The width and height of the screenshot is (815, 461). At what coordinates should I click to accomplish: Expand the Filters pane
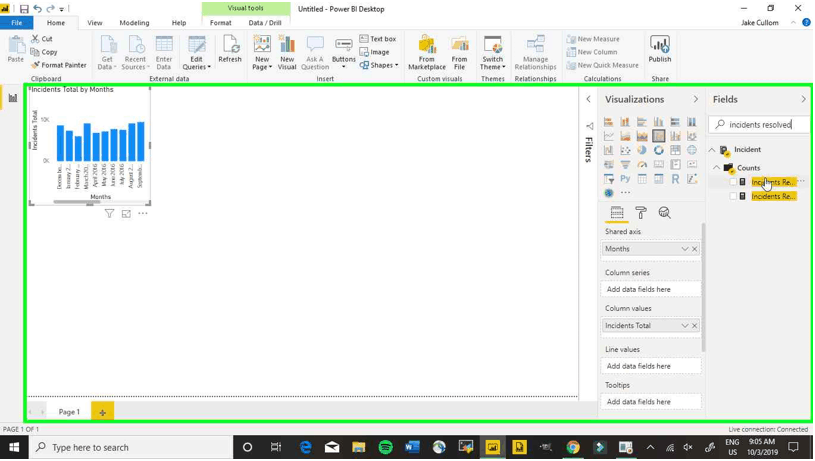(588, 99)
